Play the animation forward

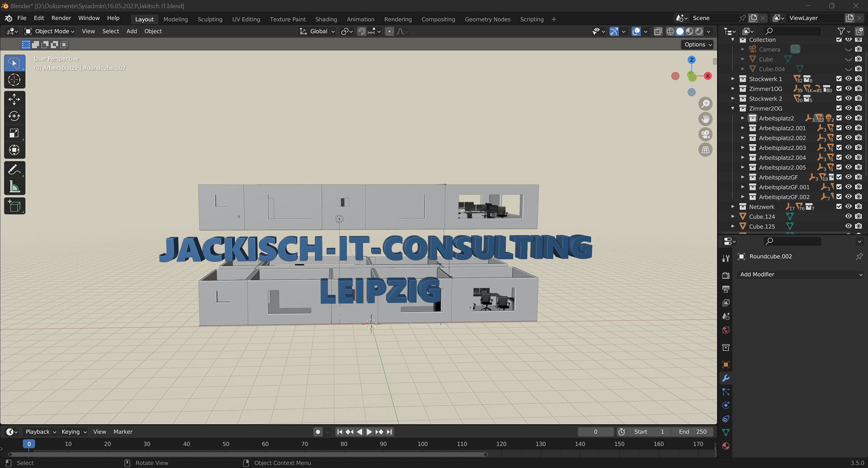[369, 432]
